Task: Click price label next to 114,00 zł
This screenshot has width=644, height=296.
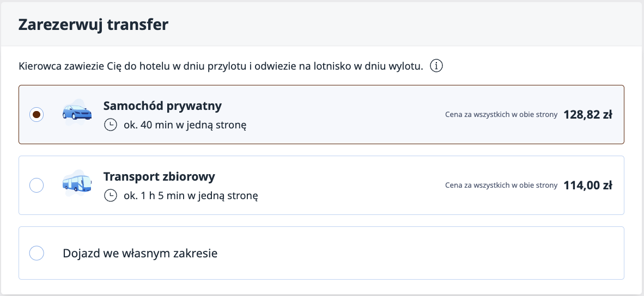Action: click(x=501, y=186)
